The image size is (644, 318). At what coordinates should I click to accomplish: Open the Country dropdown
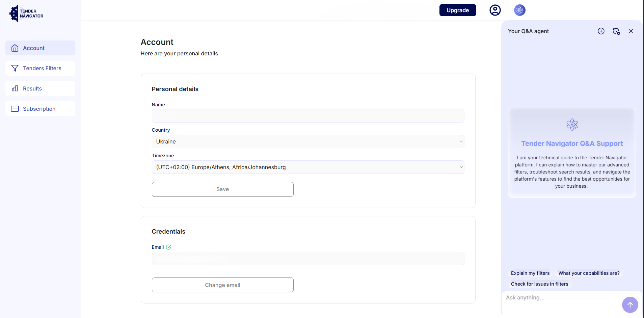[308, 141]
